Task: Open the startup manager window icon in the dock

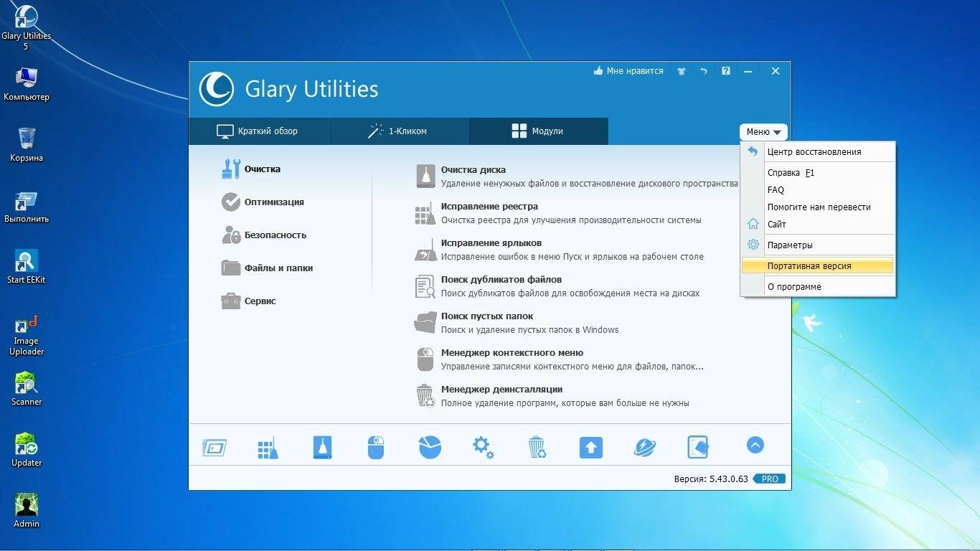Action: 215,448
